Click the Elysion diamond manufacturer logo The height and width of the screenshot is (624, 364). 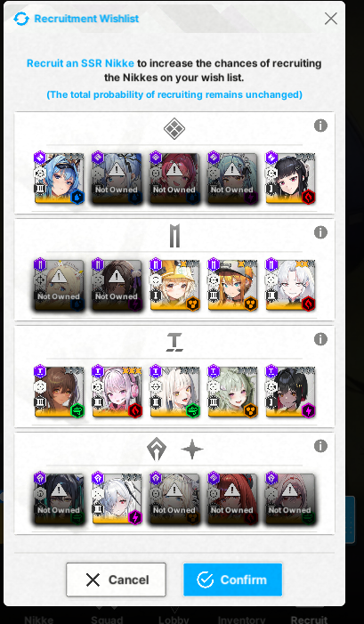click(174, 129)
